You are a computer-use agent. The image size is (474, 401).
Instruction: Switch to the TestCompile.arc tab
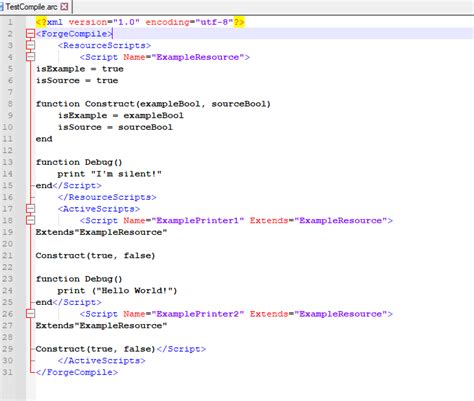point(32,6)
